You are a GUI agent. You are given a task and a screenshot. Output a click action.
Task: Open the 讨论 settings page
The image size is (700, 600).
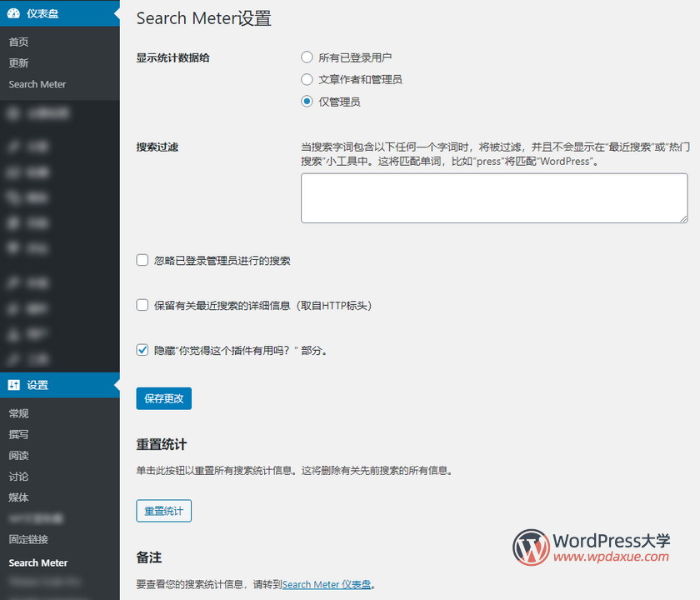click(19, 477)
